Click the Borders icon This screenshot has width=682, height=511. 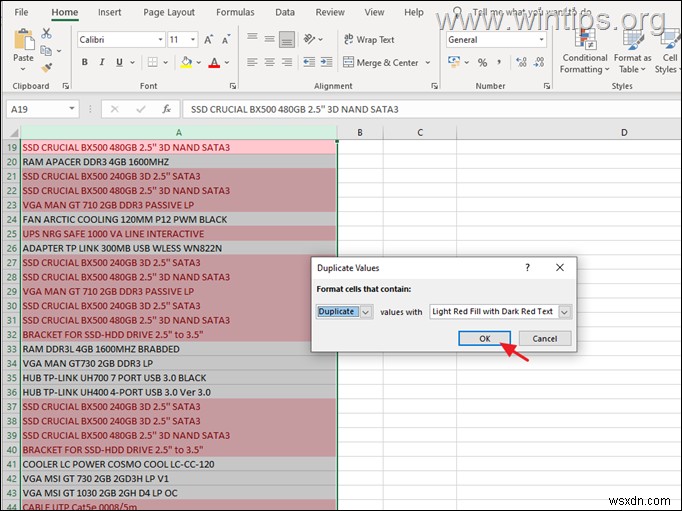click(152, 62)
